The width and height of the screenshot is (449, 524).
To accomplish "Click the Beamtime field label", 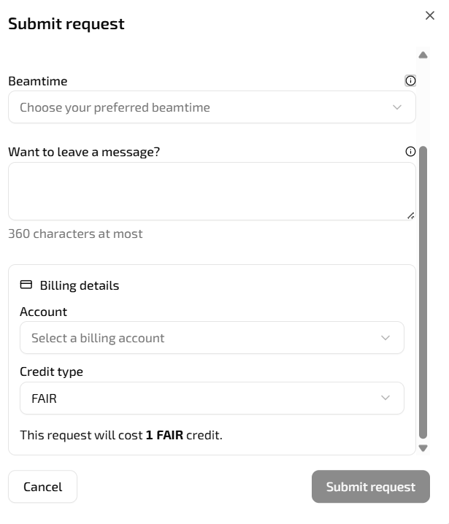I will 38,81.
